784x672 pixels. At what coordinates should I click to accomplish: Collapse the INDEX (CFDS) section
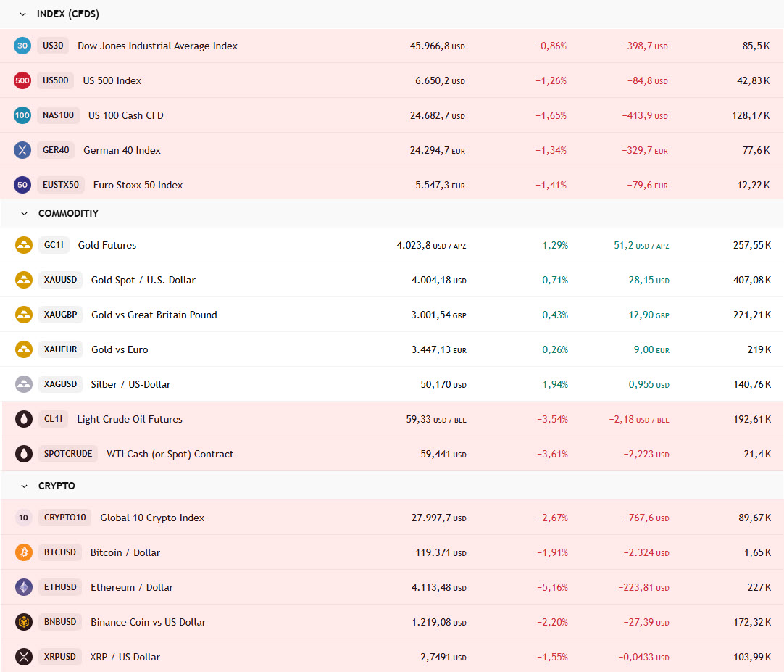23,14
